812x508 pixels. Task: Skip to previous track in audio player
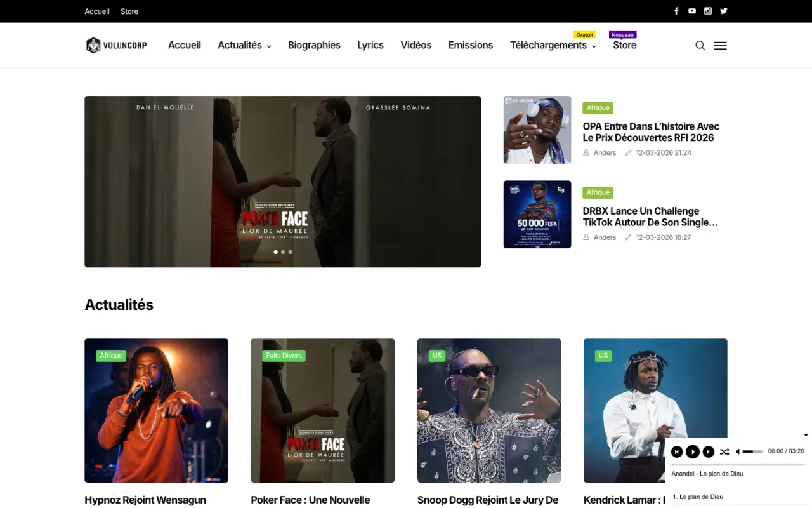pyautogui.click(x=677, y=451)
